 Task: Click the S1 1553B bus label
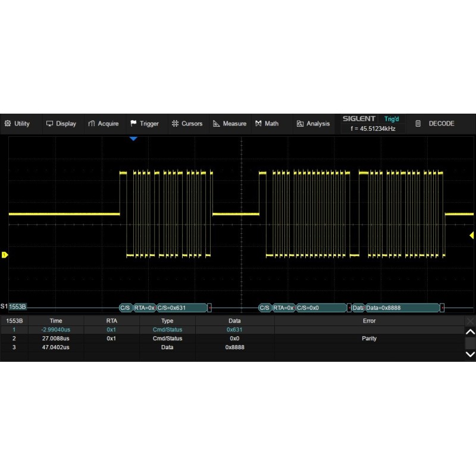point(14,307)
